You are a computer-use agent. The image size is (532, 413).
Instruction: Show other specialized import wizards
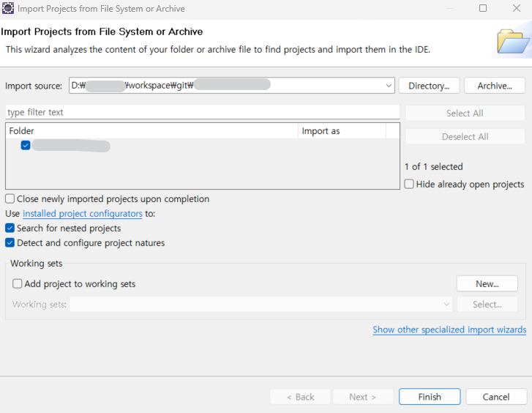click(449, 330)
